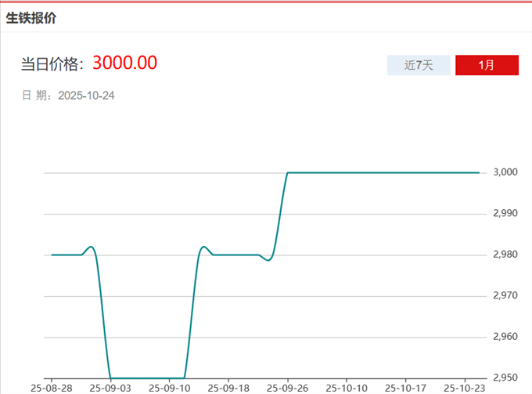
Task: Click the 当日价格 label
Action: click(53, 64)
